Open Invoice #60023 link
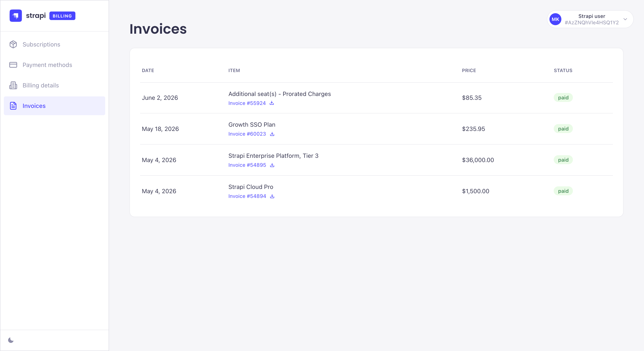 coord(247,134)
